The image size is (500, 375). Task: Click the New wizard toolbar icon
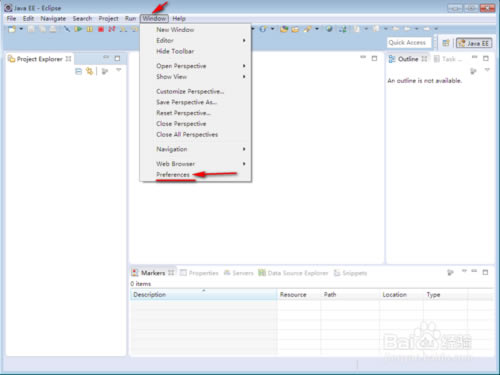(12, 29)
